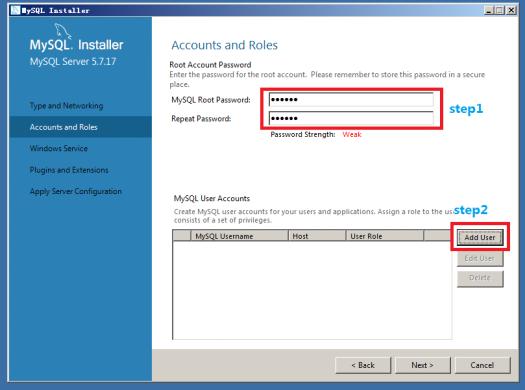Click the Weak password strength text
This screenshot has height=390, width=525.
click(352, 135)
